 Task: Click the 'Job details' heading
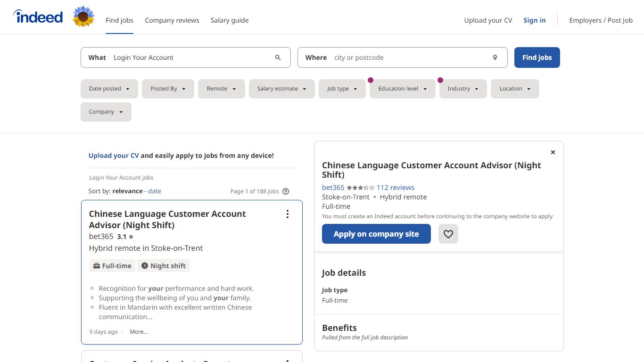(x=344, y=273)
